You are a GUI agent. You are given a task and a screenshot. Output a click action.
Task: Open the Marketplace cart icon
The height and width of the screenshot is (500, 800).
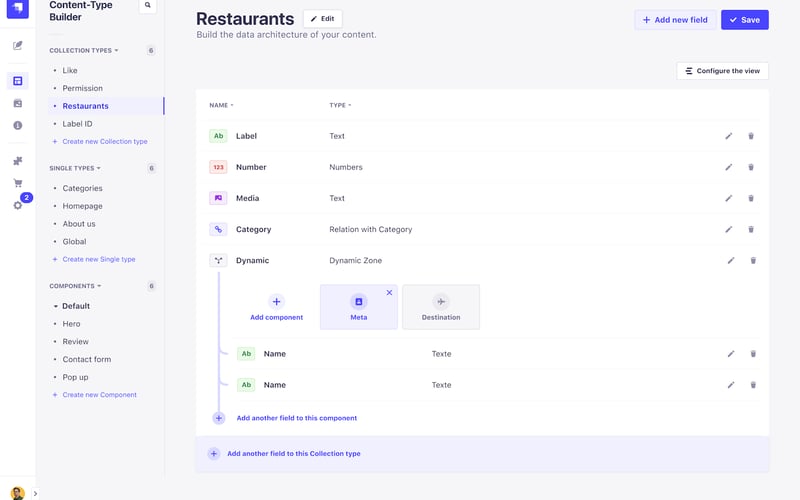[x=18, y=183]
